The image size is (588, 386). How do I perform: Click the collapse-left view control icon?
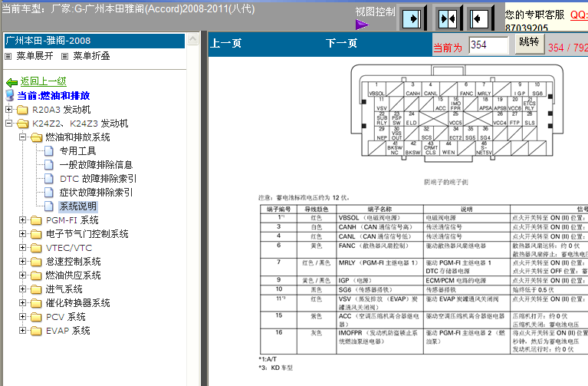tap(478, 18)
